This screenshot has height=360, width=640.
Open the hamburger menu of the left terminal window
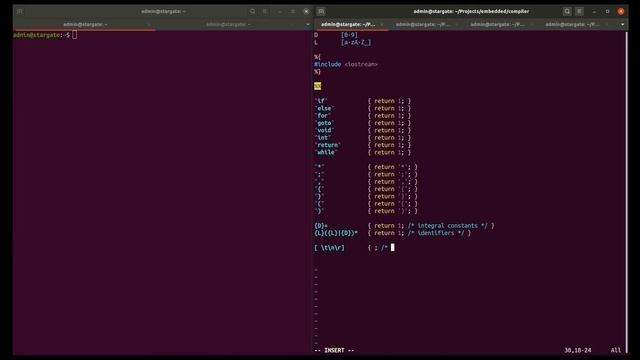tap(265, 11)
